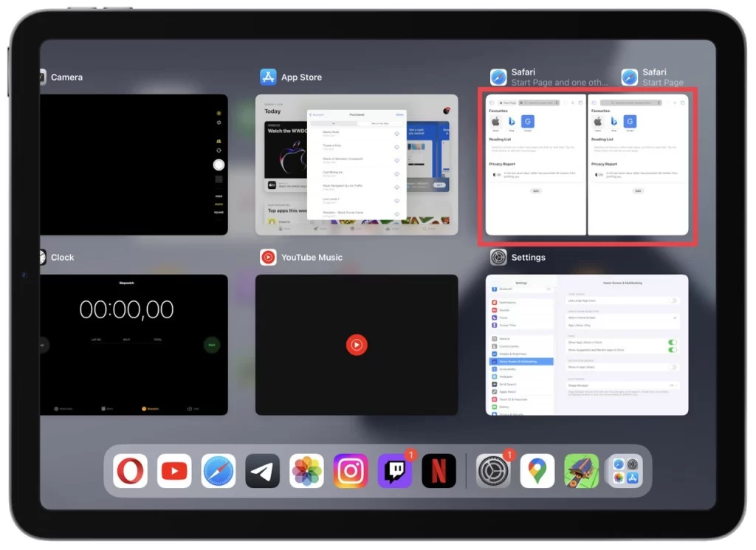Select Display & Brightness in Settings sidebar
The width and height of the screenshot is (756, 550).
coord(522,354)
